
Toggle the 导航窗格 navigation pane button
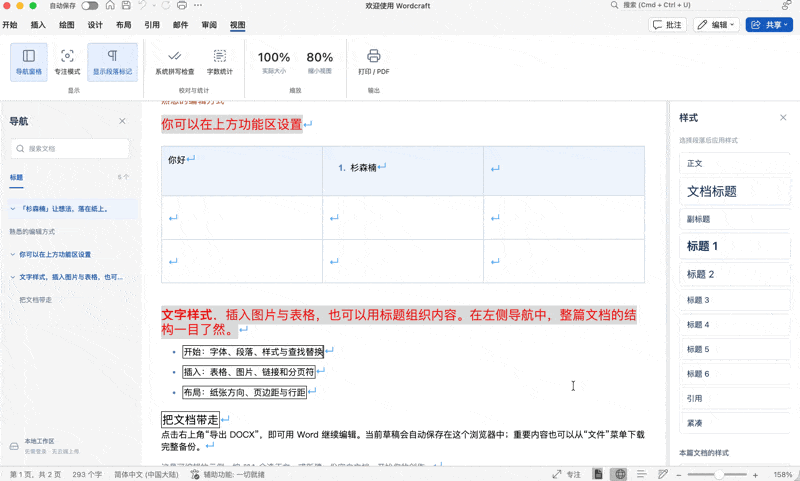pos(29,62)
